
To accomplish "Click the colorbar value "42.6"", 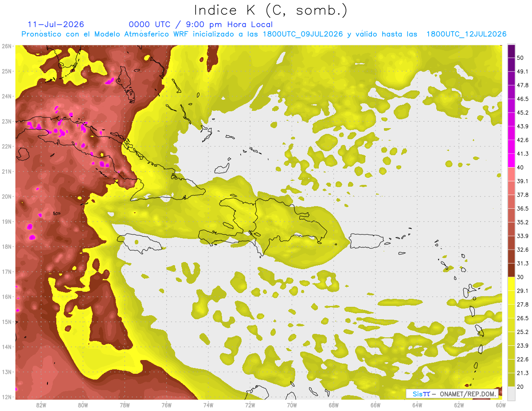I will [x=523, y=140].
